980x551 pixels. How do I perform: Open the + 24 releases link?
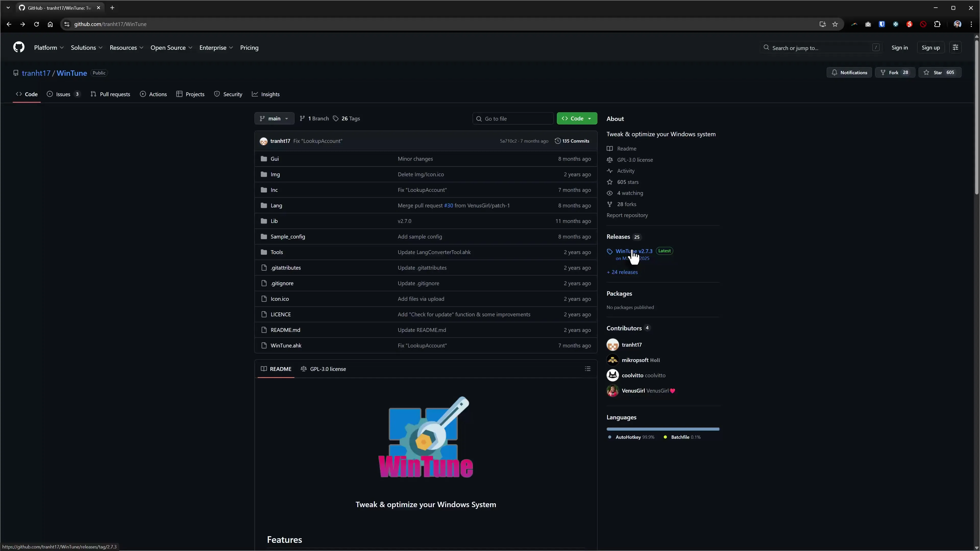tap(622, 272)
